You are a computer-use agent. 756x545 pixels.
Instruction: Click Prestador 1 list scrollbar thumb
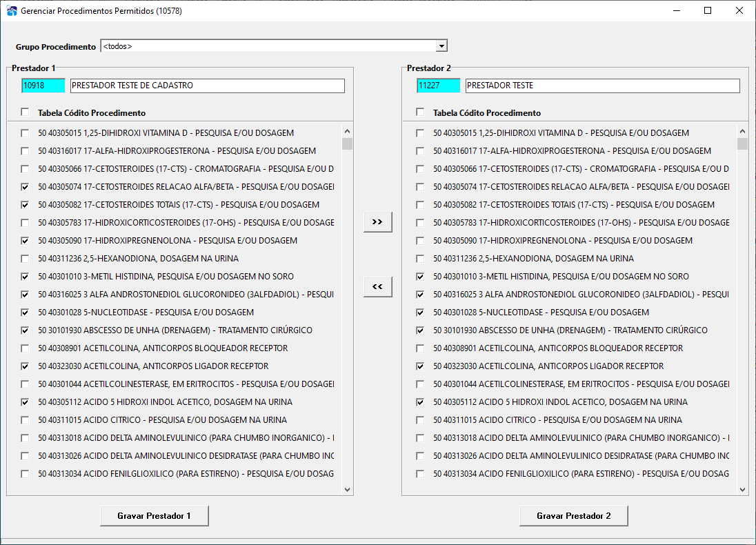coord(347,143)
